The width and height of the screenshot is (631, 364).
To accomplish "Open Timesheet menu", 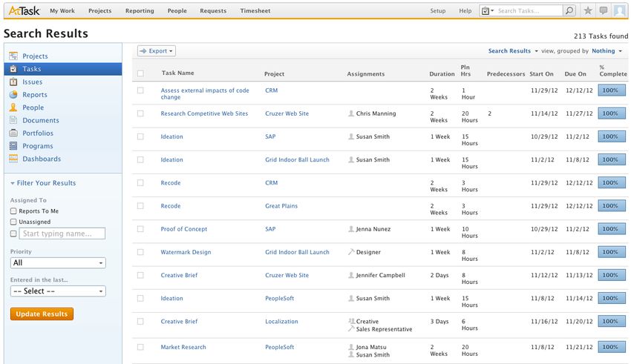I will coord(255,11).
